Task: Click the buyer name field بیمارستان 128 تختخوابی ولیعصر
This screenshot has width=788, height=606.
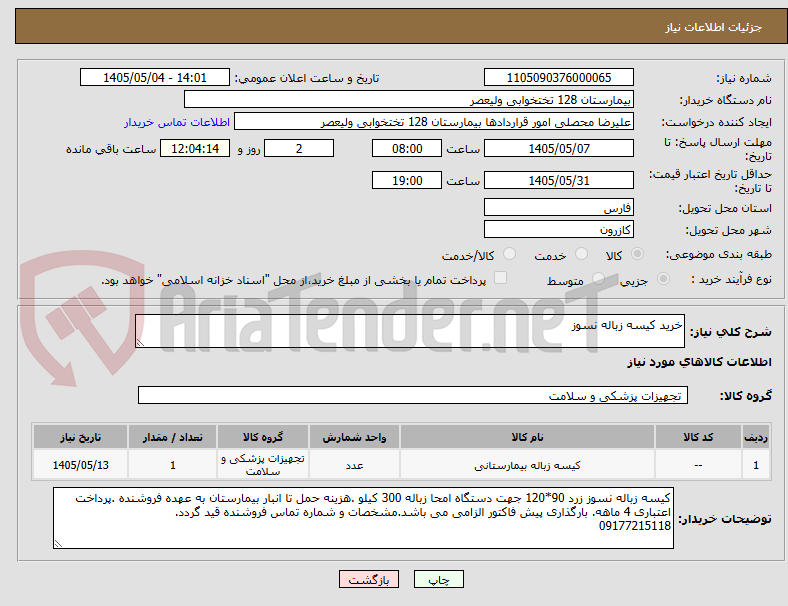Action: click(x=409, y=99)
